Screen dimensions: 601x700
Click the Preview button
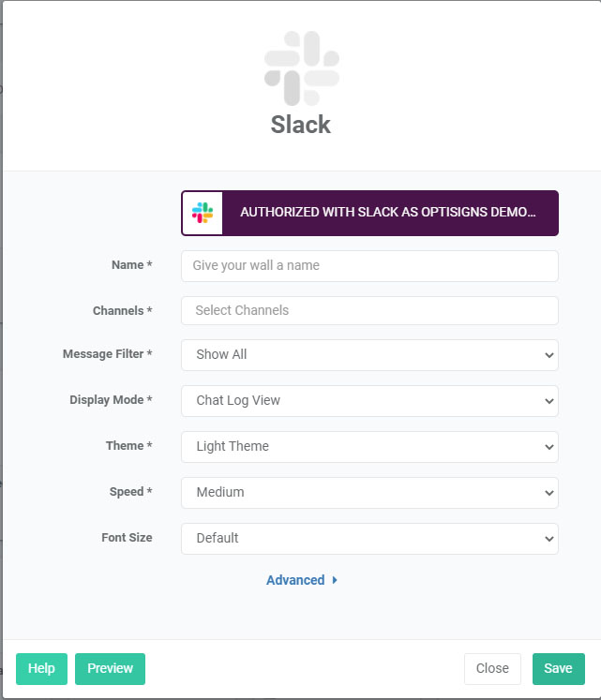coord(110,668)
